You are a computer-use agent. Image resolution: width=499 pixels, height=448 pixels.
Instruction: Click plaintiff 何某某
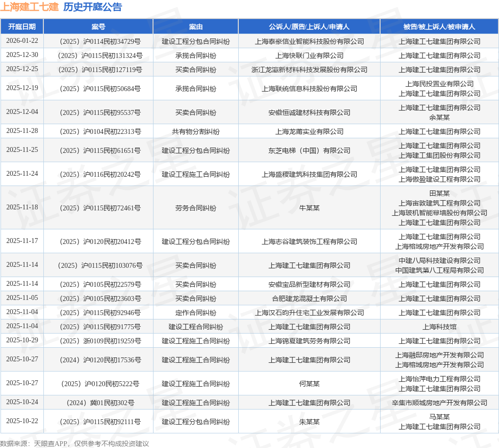(x=309, y=384)
